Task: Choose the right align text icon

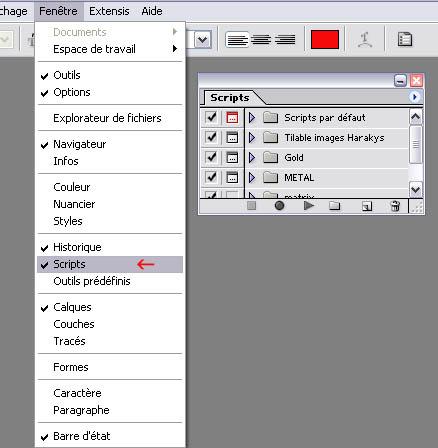Action: pyautogui.click(x=285, y=40)
